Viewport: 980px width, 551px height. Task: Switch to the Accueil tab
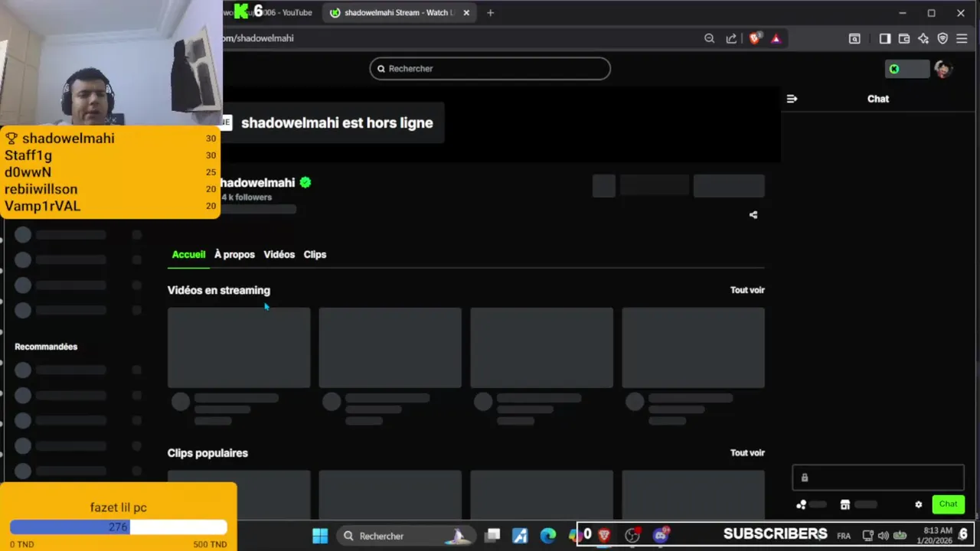188,255
